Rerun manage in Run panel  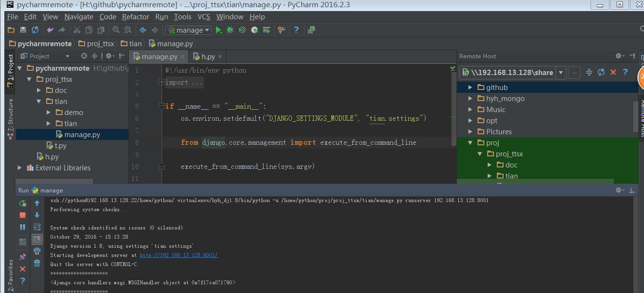[23, 203]
